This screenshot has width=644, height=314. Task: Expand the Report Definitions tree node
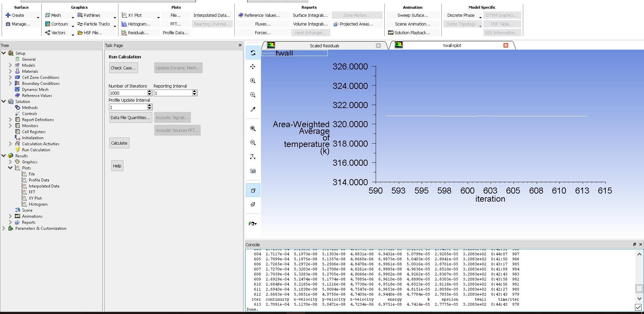(10, 119)
